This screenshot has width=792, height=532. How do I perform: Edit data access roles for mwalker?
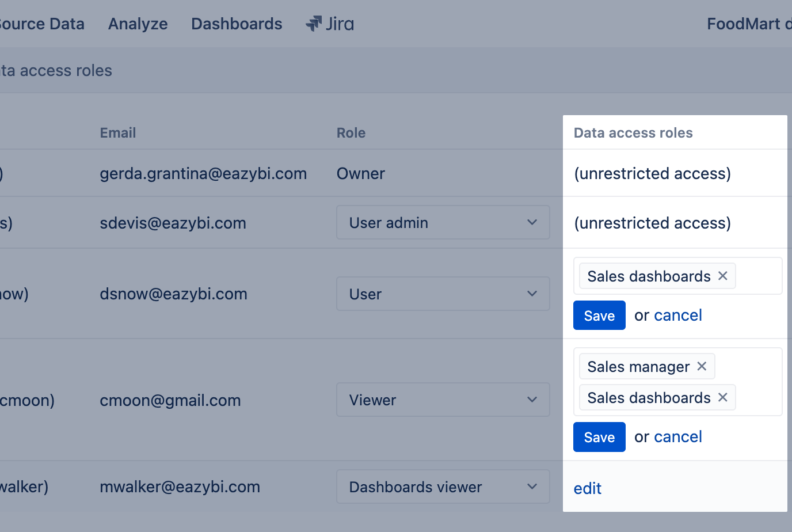[x=587, y=488]
